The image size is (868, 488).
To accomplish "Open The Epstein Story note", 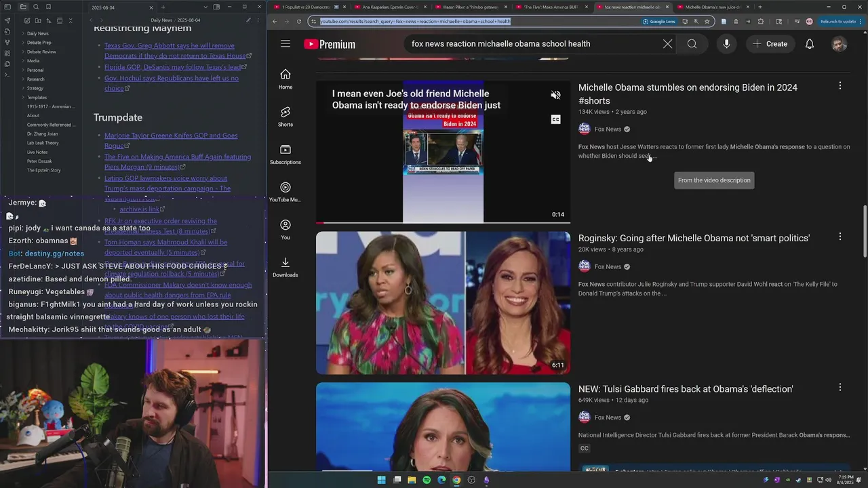I will pos(43,170).
